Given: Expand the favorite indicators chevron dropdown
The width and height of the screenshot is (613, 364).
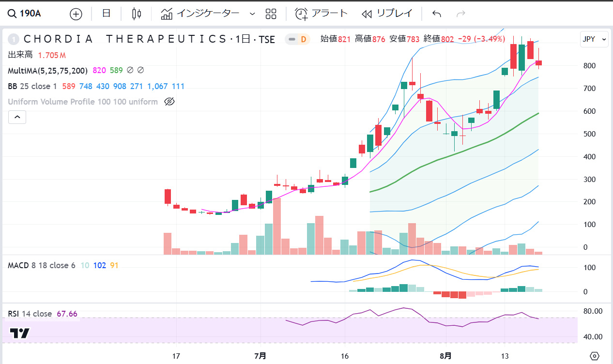Looking at the screenshot, I should 252,14.
